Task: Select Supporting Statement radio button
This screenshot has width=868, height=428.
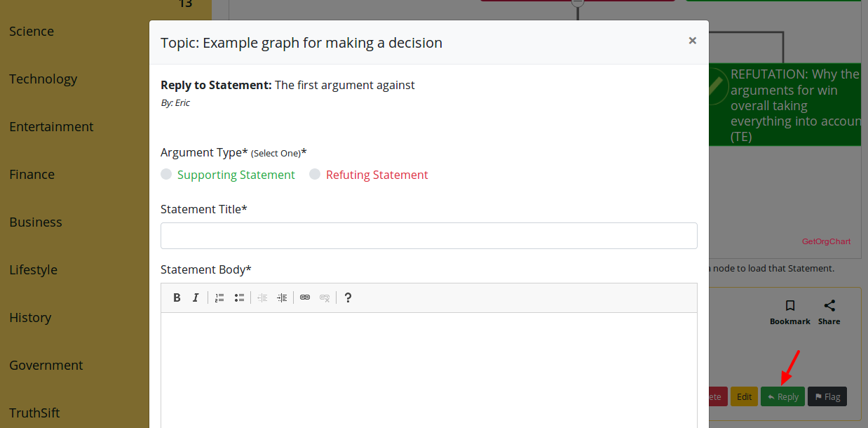Action: (x=166, y=174)
